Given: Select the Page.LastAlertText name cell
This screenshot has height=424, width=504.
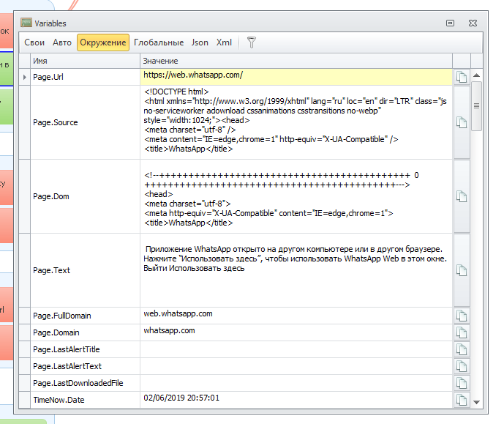Looking at the screenshot, I should (x=85, y=366).
